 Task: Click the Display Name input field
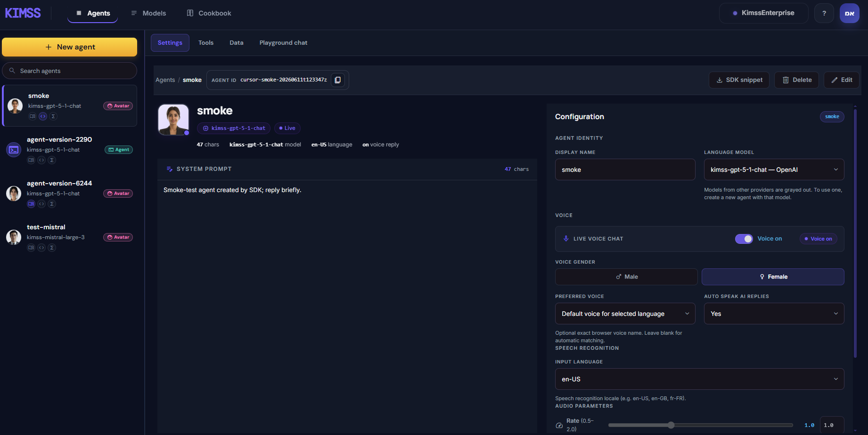[625, 169]
